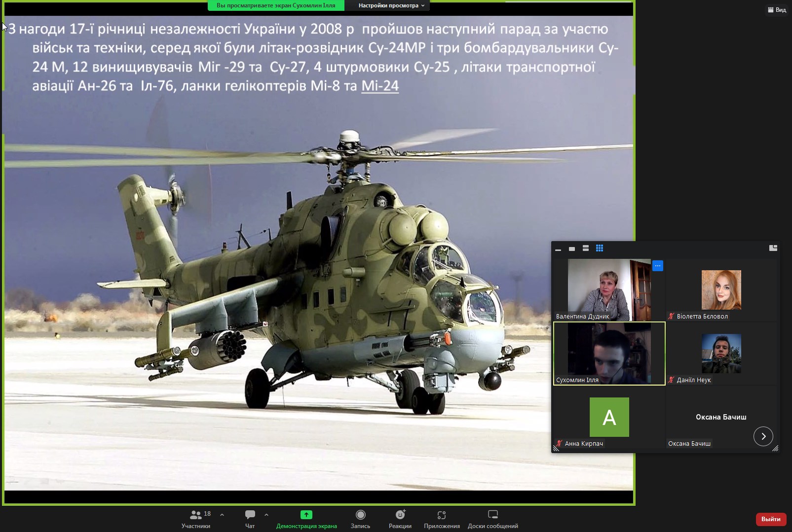Open the Приложения apps panel
The image size is (792, 532).
pos(442,519)
